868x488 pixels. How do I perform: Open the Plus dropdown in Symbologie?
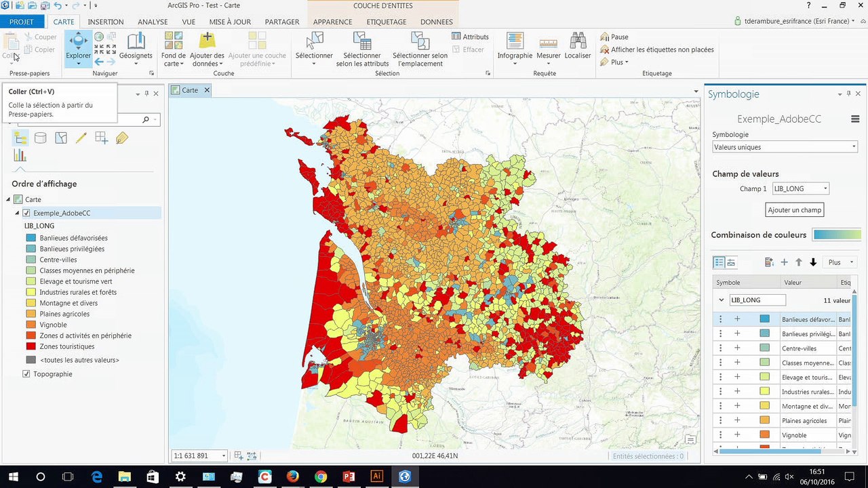(x=840, y=262)
